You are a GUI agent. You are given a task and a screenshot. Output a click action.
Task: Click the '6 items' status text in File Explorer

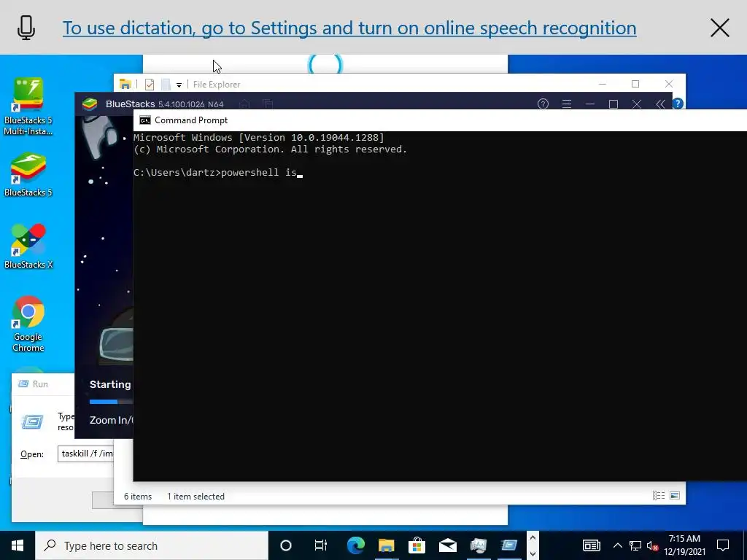tap(138, 496)
